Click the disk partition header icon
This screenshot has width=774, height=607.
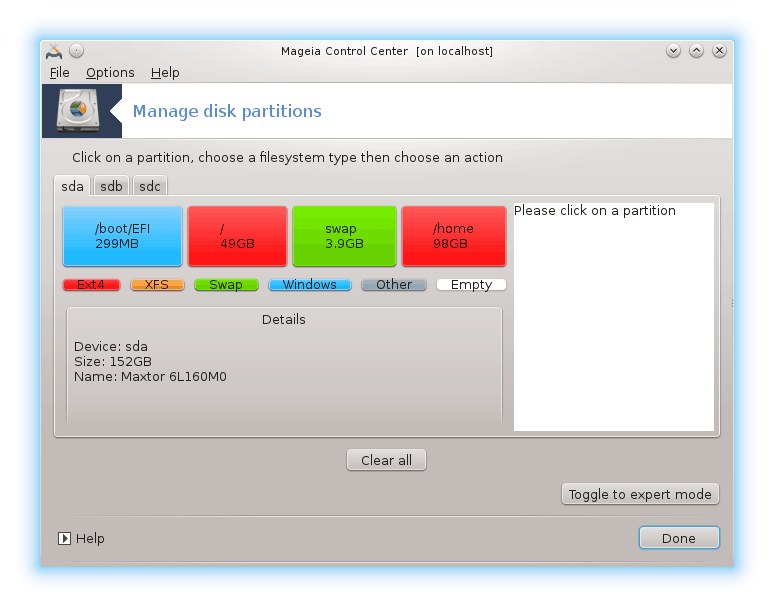click(x=74, y=111)
